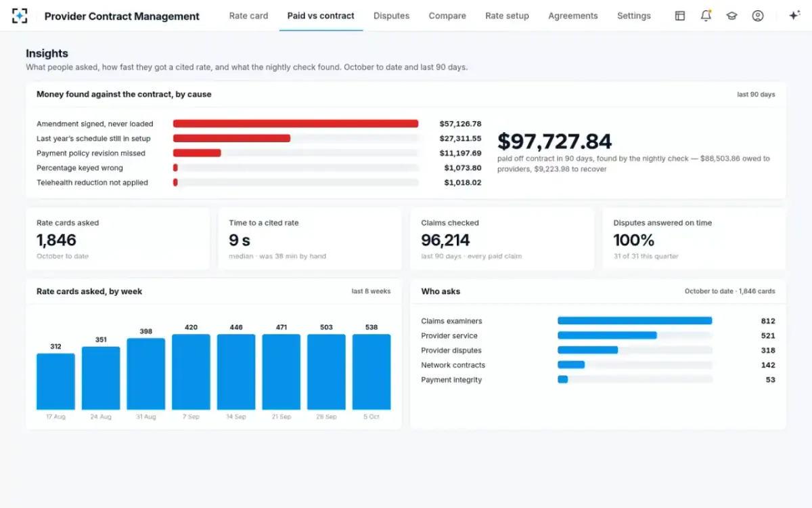Viewport: 812px width, 508px height.
Task: Open the Agreements tab
Action: 573,16
